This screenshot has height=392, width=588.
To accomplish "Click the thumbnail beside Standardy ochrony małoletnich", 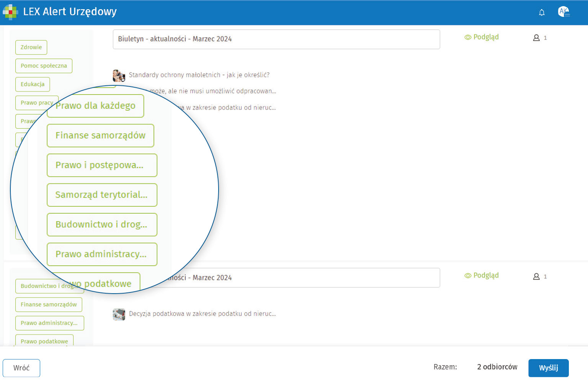I will [x=119, y=75].
